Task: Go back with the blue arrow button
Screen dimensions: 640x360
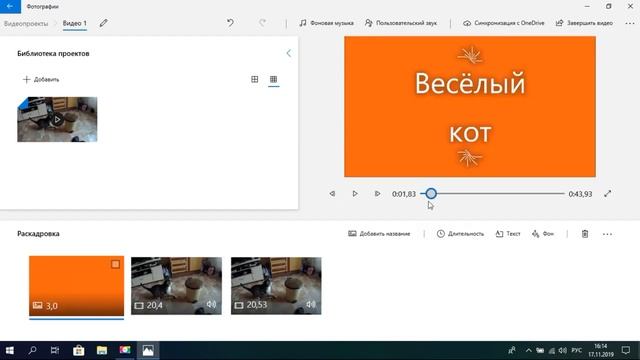Action: 10,6
